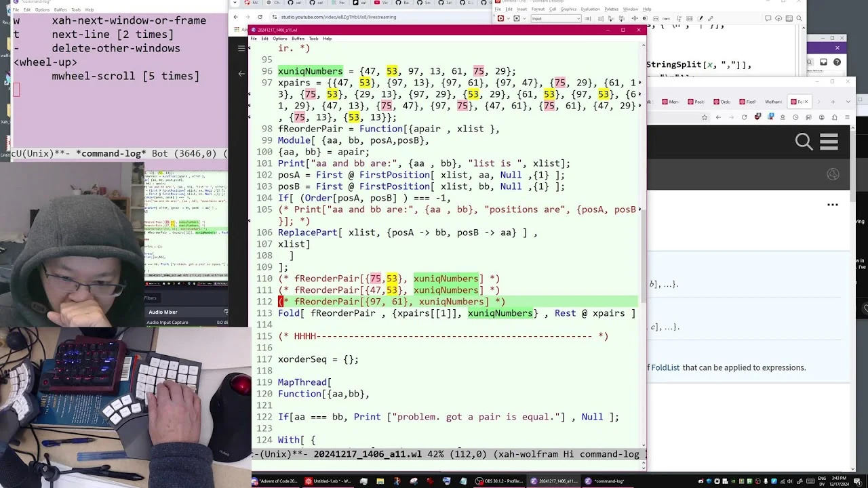Expand the Wolfram evaluate button dropdown arrow

pos(509,18)
